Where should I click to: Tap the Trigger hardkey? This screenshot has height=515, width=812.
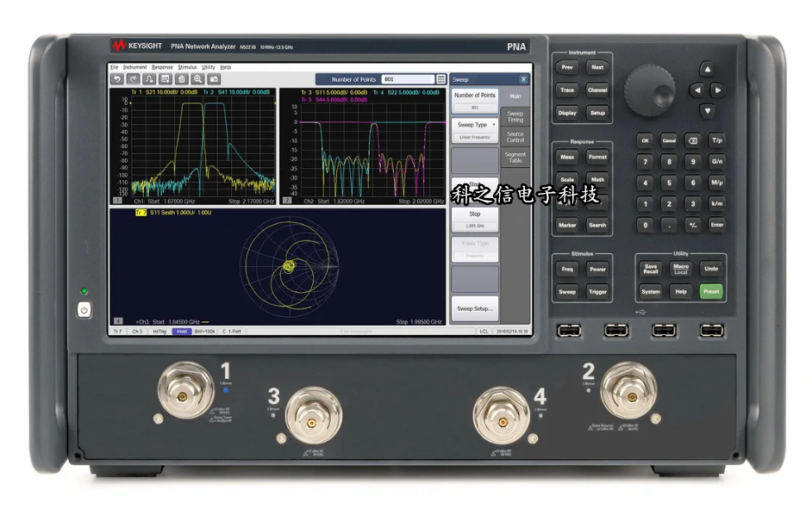(597, 292)
